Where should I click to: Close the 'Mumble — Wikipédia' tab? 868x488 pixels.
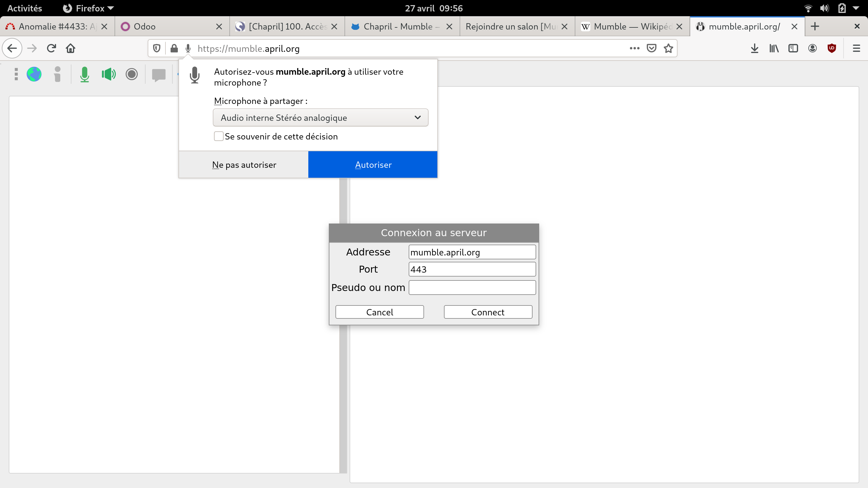(679, 26)
